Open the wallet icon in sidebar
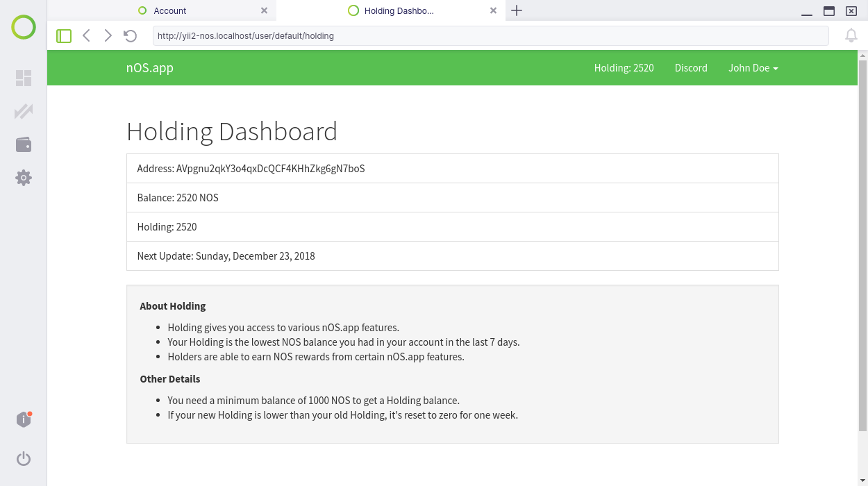The image size is (868, 486). 24,144
